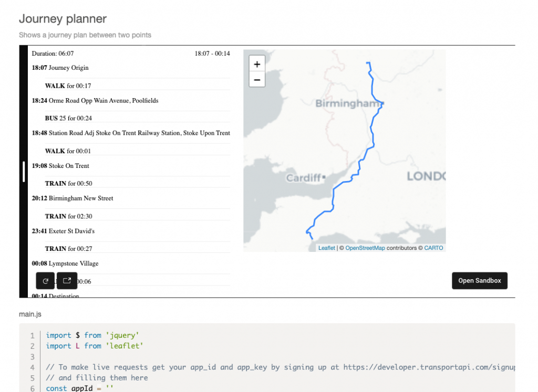538x392 pixels.
Task: Choose the Lympstone Village stop
Action: click(x=65, y=263)
